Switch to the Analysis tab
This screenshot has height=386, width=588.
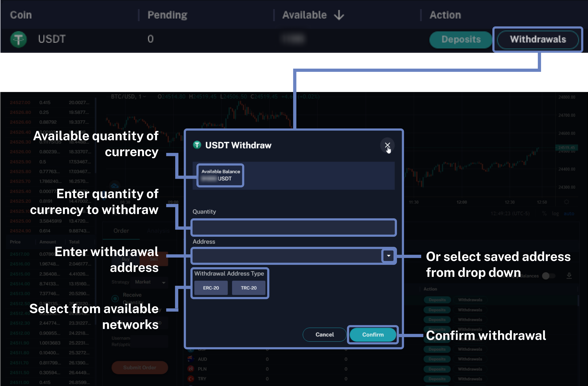[x=158, y=231]
